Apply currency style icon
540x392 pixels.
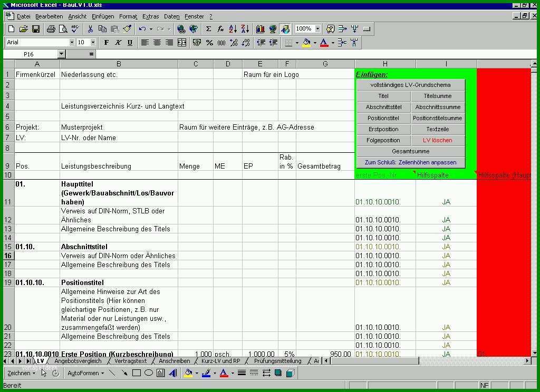(197, 43)
